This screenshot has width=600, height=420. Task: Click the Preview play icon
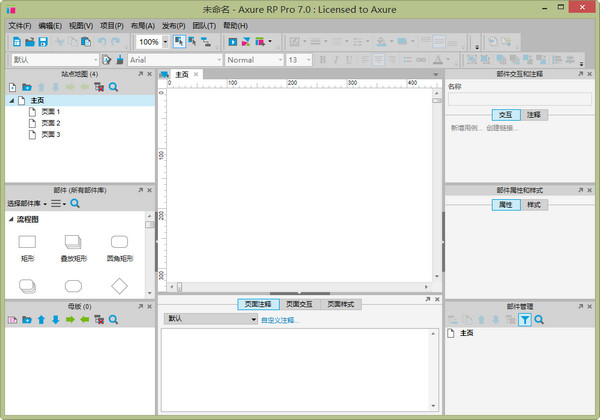tap(233, 42)
